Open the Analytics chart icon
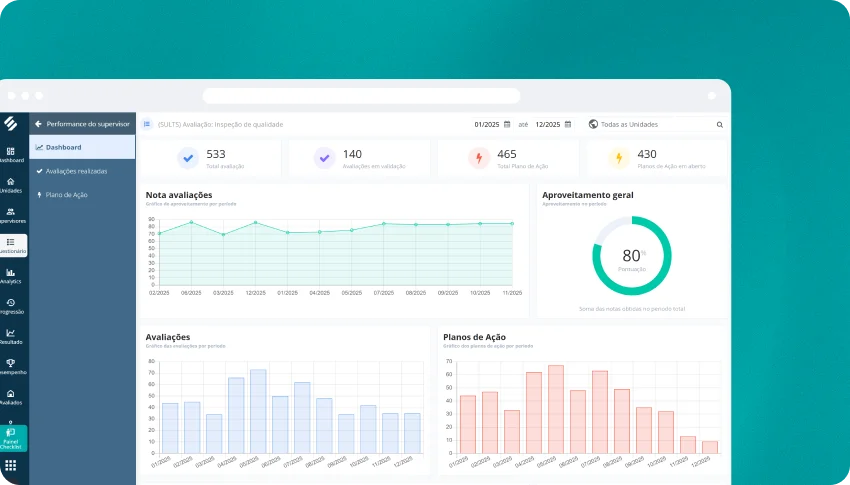Screen dimensions: 850x485 coord(11,275)
